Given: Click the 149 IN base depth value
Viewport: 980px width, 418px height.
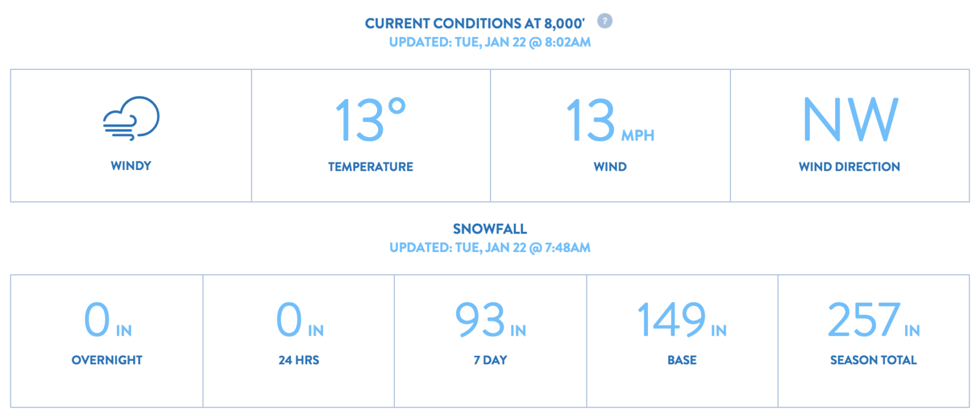Looking at the screenshot, I should tap(682, 320).
